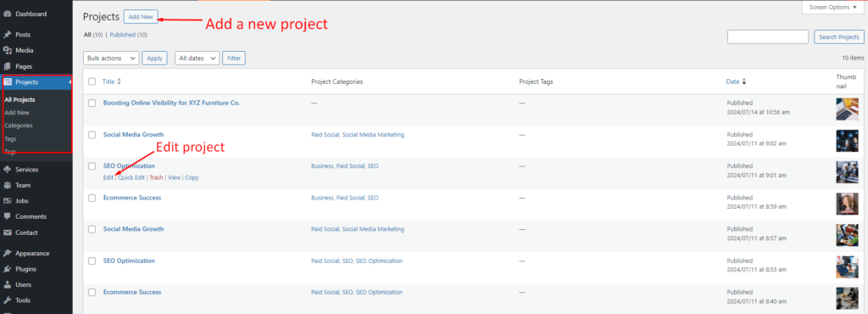
Task: Choose Add New in the Projects submenu
Action: point(17,112)
